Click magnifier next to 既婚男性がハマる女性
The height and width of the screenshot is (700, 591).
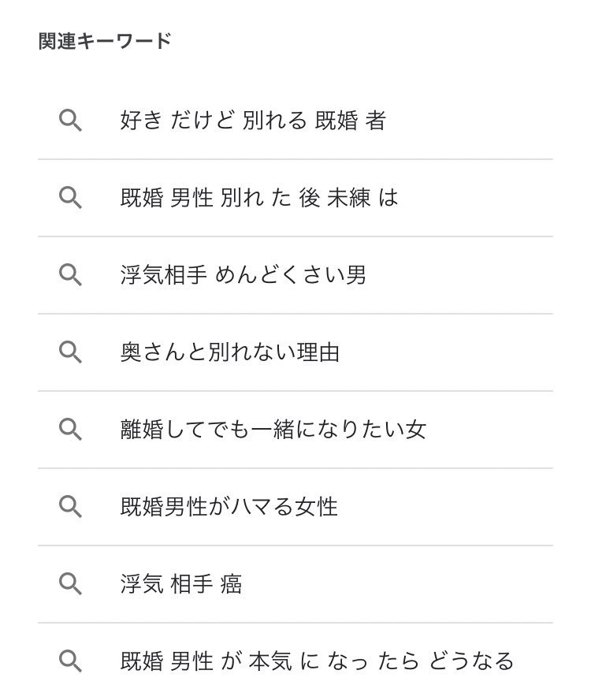pyautogui.click(x=71, y=507)
